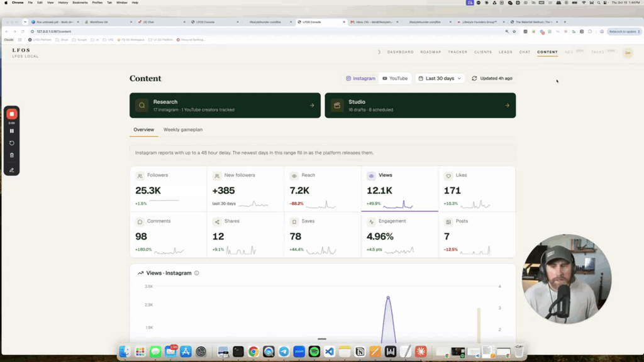The image size is (644, 362).
Task: Open Terminal from the dock
Action: (x=238, y=351)
